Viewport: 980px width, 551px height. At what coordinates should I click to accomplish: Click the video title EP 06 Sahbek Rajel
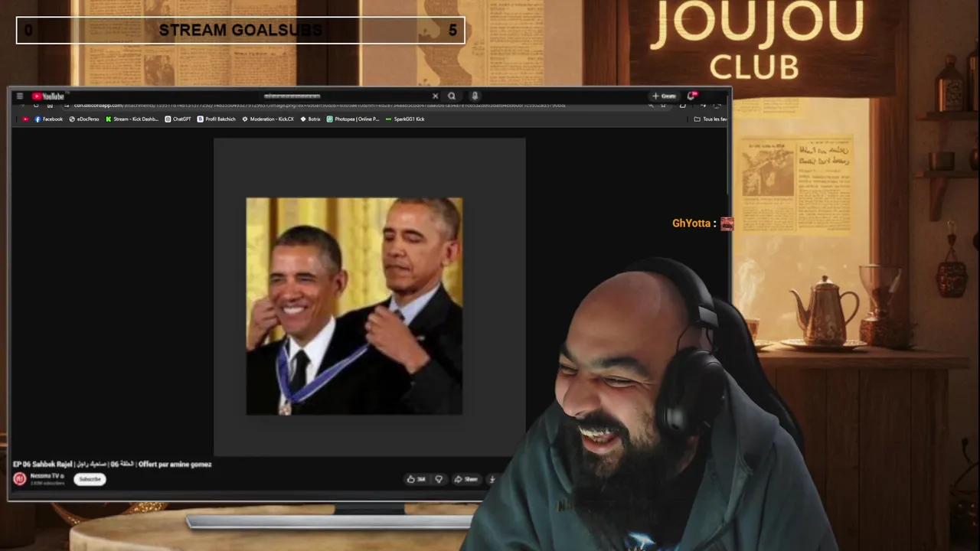[x=112, y=464]
